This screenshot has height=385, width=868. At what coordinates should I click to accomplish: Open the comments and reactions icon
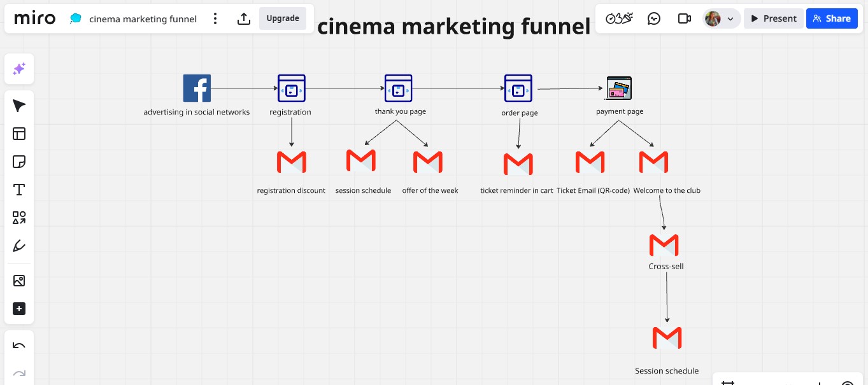point(654,18)
